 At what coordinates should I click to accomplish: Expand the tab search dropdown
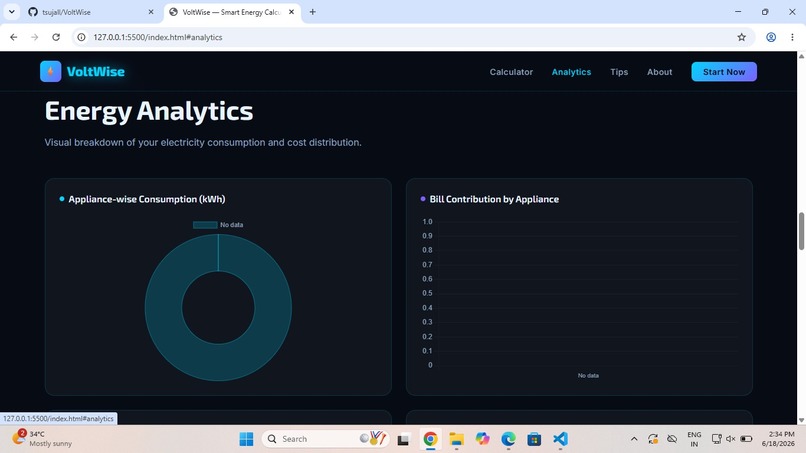(x=11, y=12)
